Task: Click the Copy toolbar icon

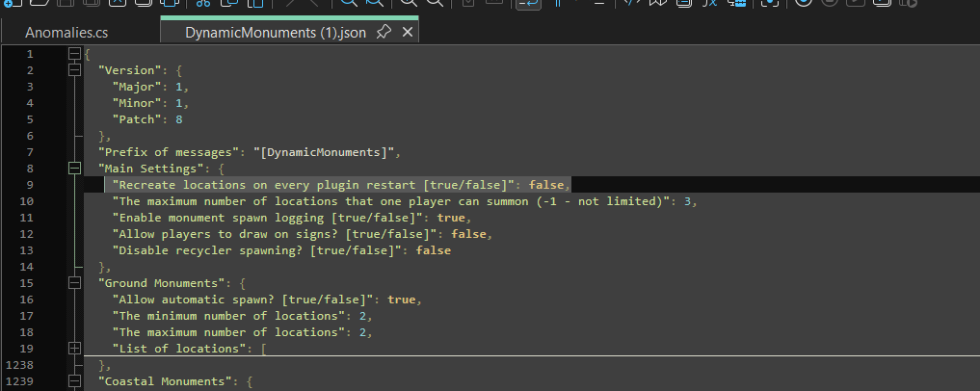Action: pos(226,4)
